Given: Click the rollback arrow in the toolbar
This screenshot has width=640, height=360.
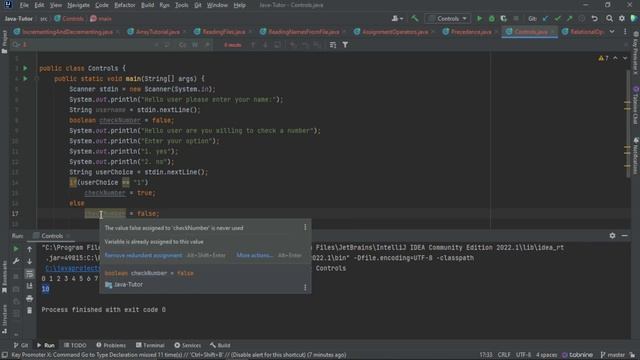Looking at the screenshot, I should 595,19.
